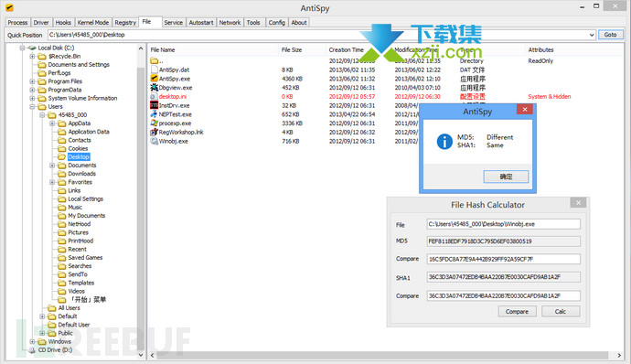Expand the ProgramData tree node
The image size is (631, 364).
(33, 90)
